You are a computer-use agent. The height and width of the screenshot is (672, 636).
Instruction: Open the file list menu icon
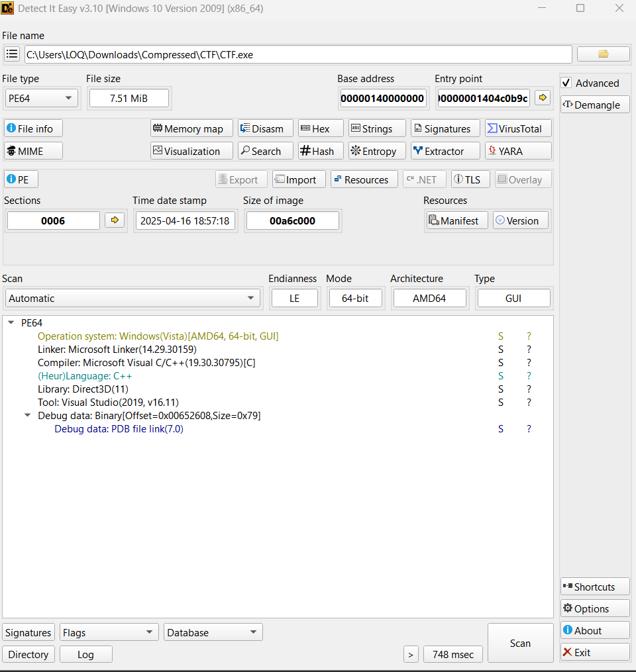click(x=12, y=54)
